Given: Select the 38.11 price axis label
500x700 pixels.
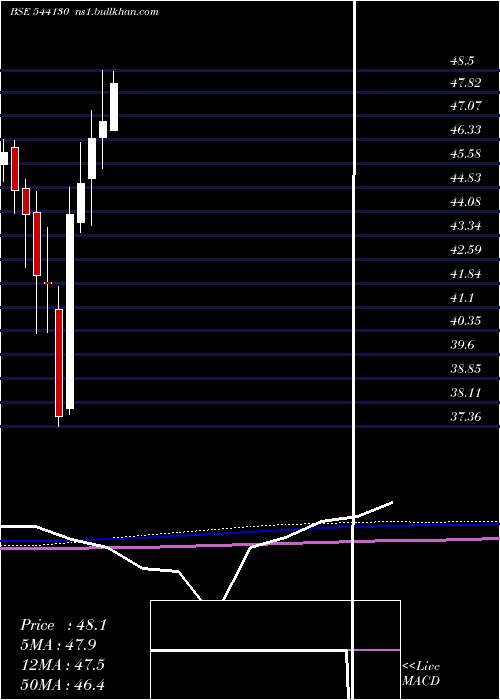Looking at the screenshot, I should [466, 393].
